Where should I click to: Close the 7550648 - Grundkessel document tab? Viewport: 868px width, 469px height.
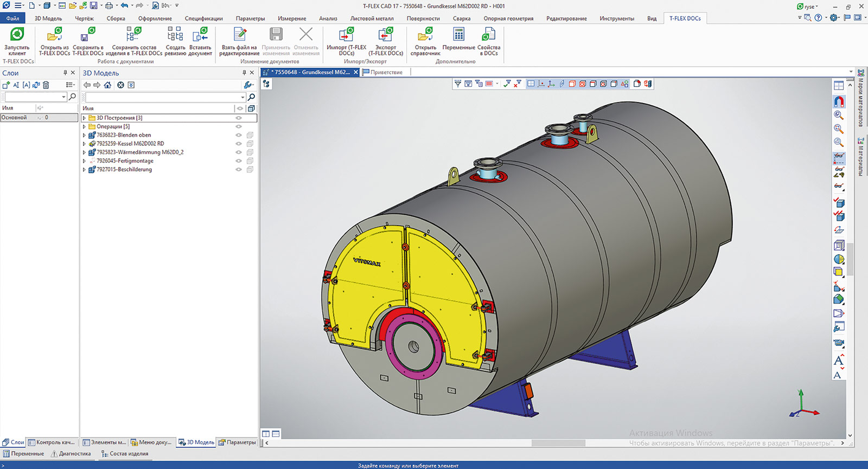[x=356, y=72]
